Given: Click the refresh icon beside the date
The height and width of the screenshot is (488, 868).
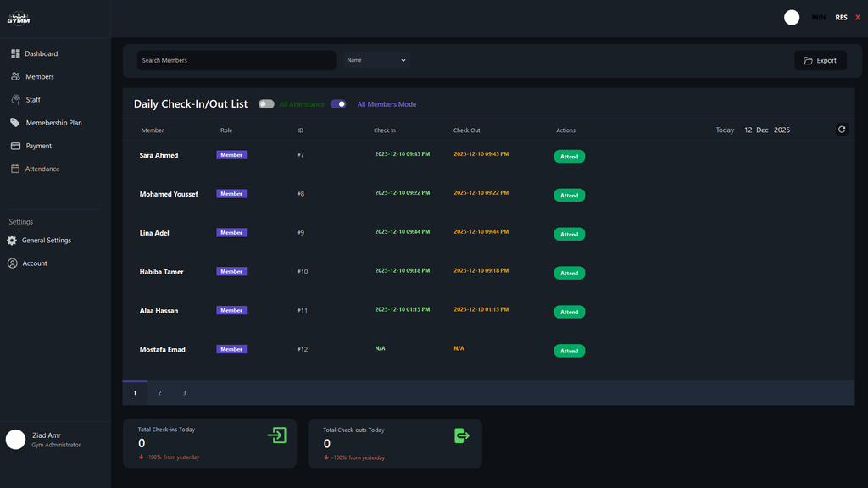Looking at the screenshot, I should click(842, 130).
